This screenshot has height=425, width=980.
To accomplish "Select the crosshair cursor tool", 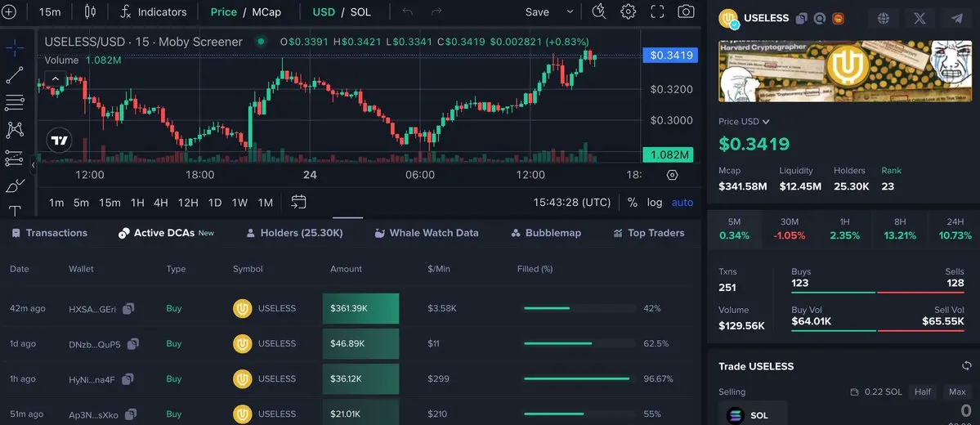I will [x=15, y=47].
